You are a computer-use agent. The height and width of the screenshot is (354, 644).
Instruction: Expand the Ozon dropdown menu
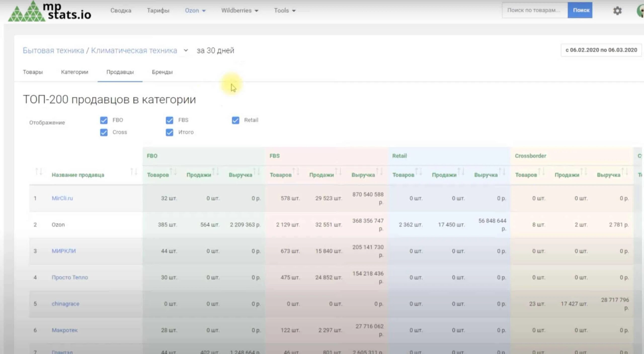pyautogui.click(x=195, y=11)
